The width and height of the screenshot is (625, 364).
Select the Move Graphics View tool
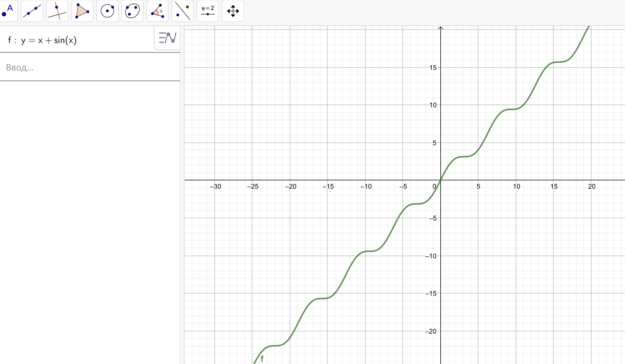(x=233, y=11)
